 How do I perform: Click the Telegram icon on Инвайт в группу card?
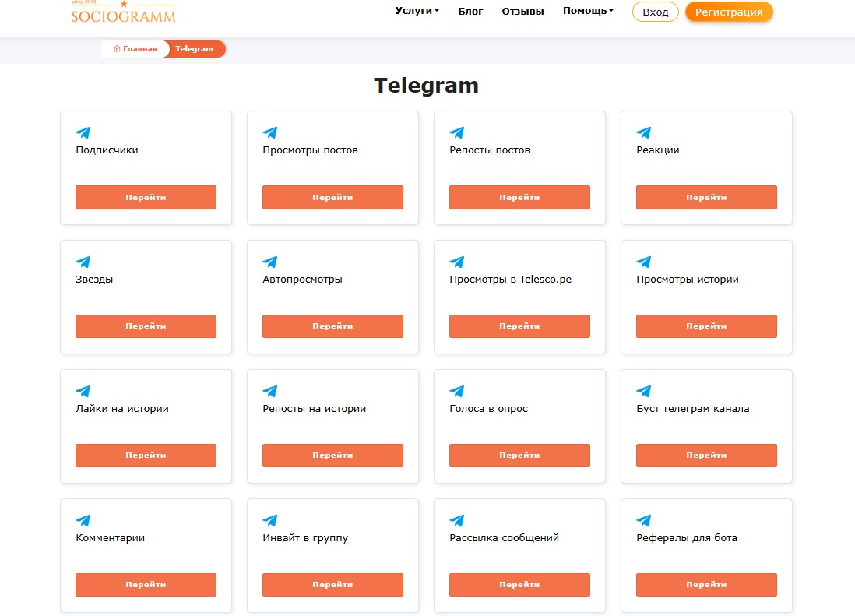(270, 520)
